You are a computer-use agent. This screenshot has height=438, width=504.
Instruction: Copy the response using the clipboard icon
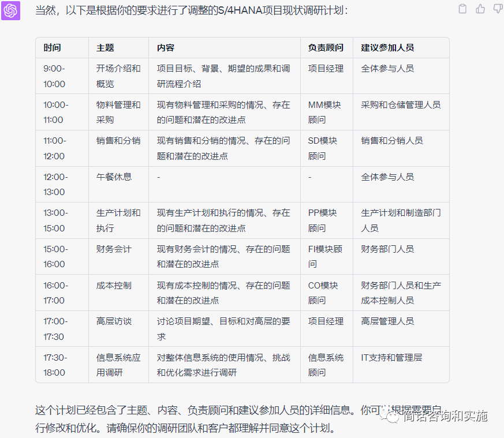[x=462, y=9]
